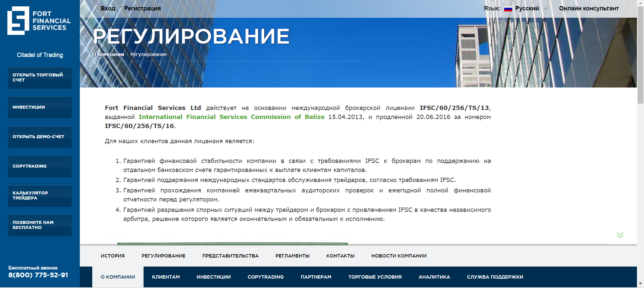Select the О компании main menu item
Screen dimensions: 644x288
pyautogui.click(x=118, y=277)
